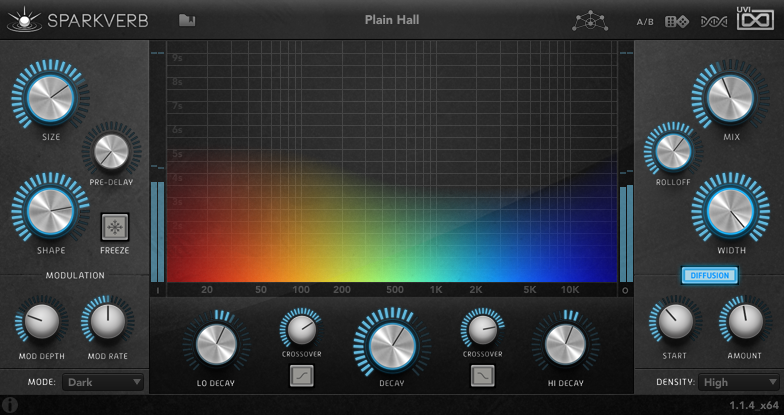Open the Mode dropdown showing Dark

click(x=103, y=382)
